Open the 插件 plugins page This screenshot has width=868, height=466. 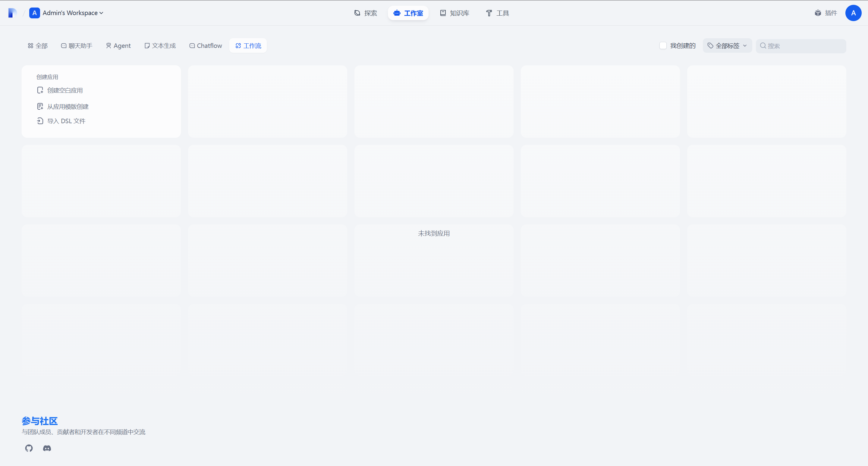click(826, 13)
